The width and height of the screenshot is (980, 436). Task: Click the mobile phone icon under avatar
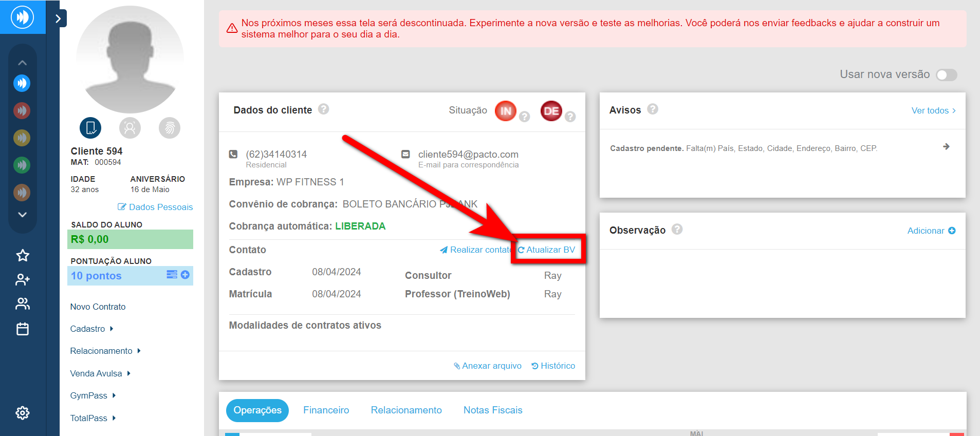90,128
